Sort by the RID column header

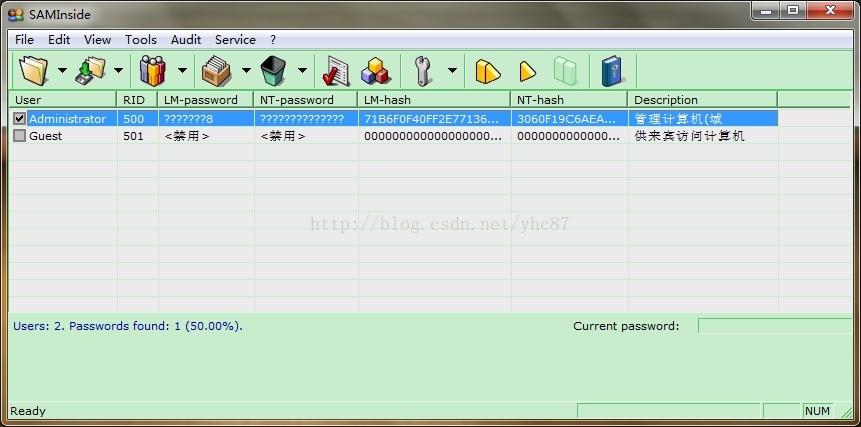pyautogui.click(x=137, y=100)
